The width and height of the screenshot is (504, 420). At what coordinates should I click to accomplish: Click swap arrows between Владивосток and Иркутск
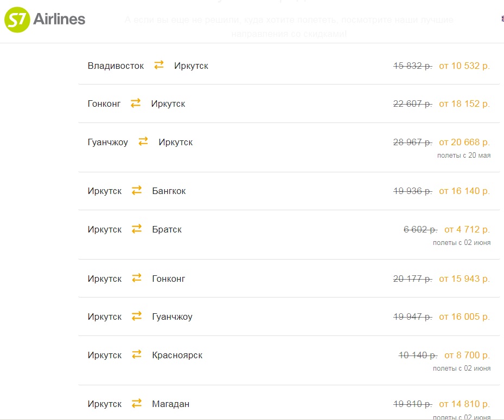point(159,65)
